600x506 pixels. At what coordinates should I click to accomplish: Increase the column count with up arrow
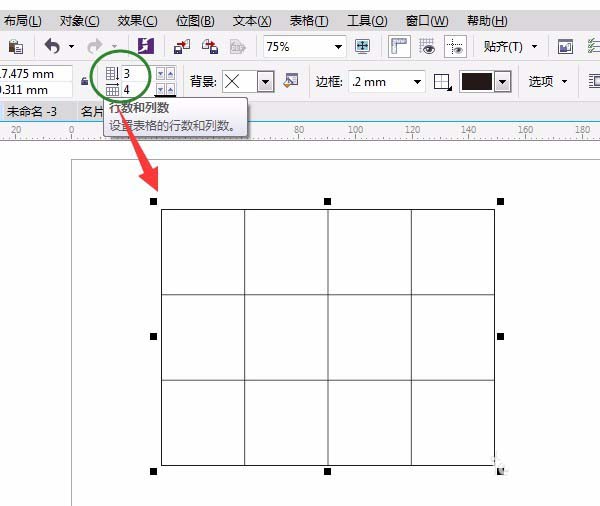171,90
